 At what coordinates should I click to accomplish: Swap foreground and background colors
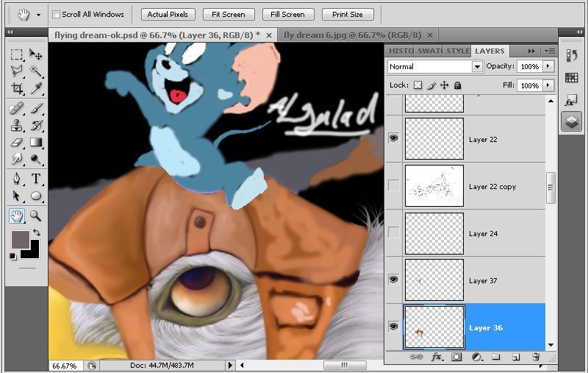click(37, 232)
